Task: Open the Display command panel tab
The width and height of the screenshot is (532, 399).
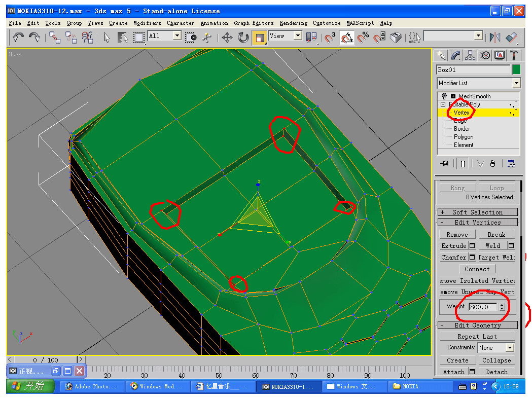Action: [500, 55]
